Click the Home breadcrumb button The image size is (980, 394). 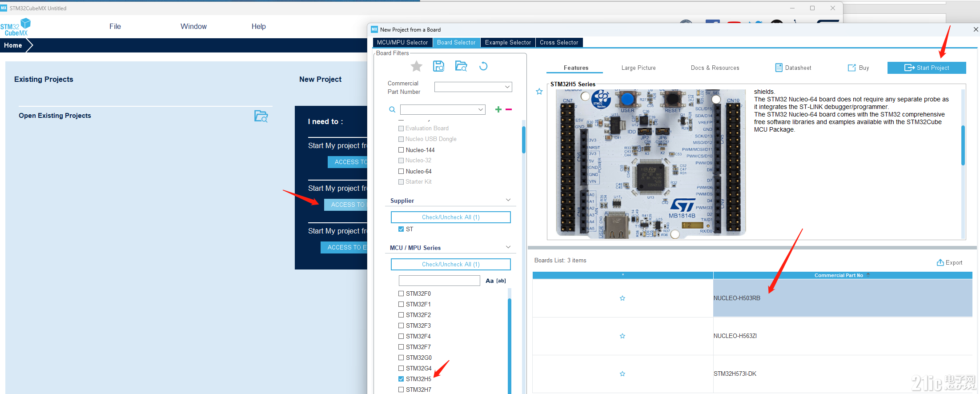(x=13, y=45)
